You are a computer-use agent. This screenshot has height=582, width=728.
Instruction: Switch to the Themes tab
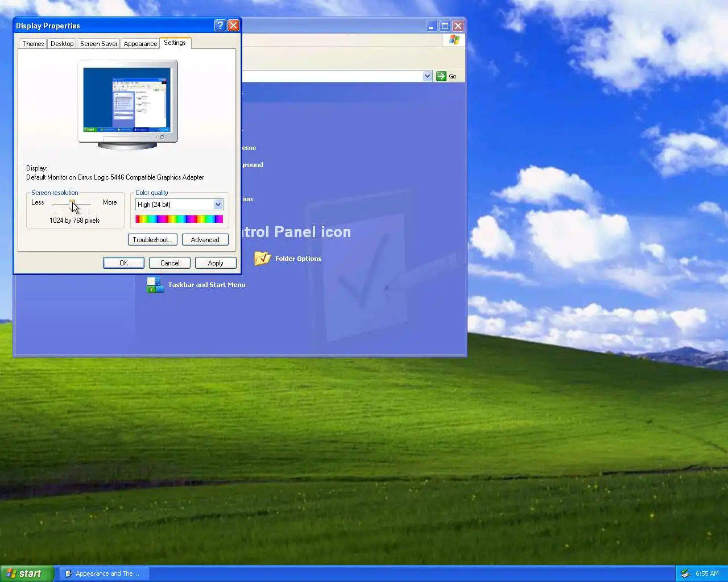(33, 44)
